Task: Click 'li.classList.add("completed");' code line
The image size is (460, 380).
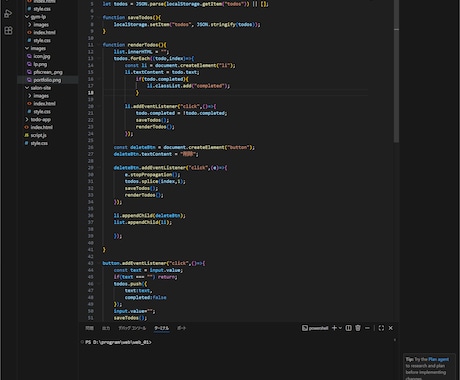Action: [188, 86]
